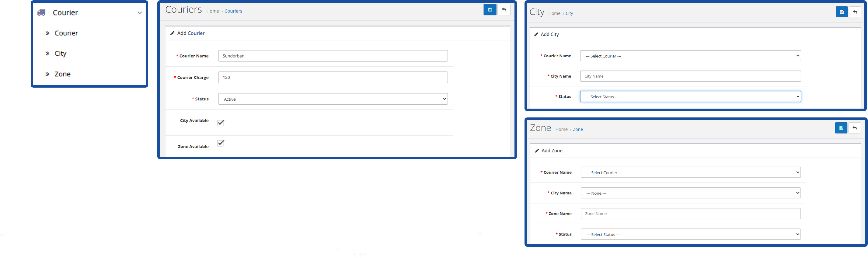Select the City submenu item in sidebar

(61, 54)
